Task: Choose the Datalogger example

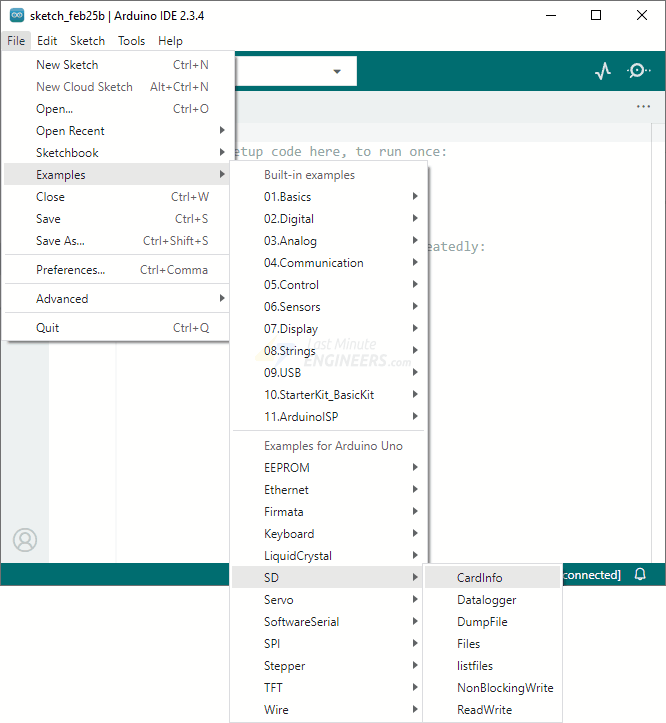Action: coord(486,600)
